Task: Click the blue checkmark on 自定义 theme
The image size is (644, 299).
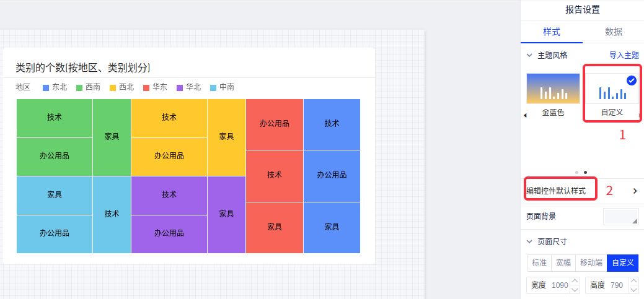Action: click(632, 80)
